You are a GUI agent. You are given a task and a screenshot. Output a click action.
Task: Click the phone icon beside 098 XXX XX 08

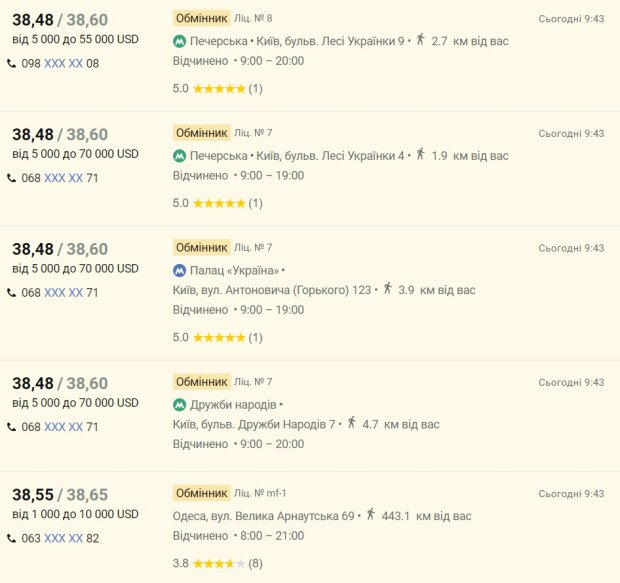pyautogui.click(x=12, y=64)
